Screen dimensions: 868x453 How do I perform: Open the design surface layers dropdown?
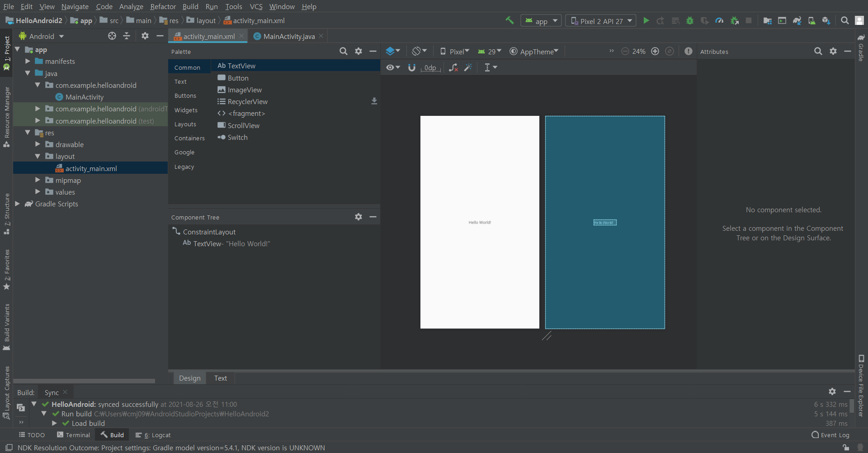(x=393, y=51)
